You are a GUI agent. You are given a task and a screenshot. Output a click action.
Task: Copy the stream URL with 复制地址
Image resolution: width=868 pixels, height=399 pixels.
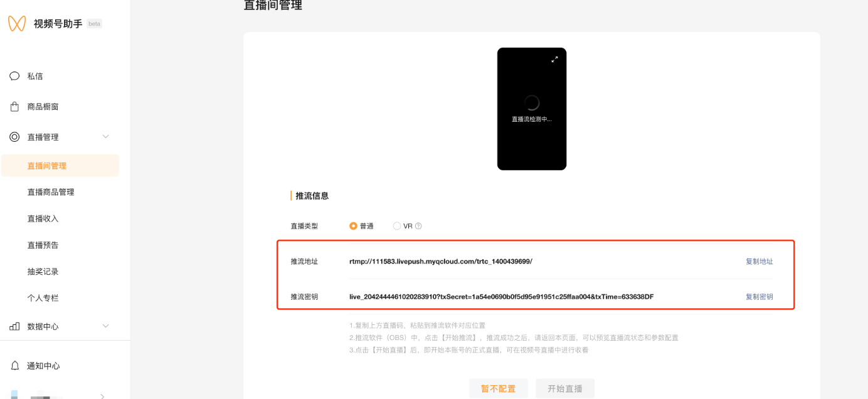[x=759, y=262]
